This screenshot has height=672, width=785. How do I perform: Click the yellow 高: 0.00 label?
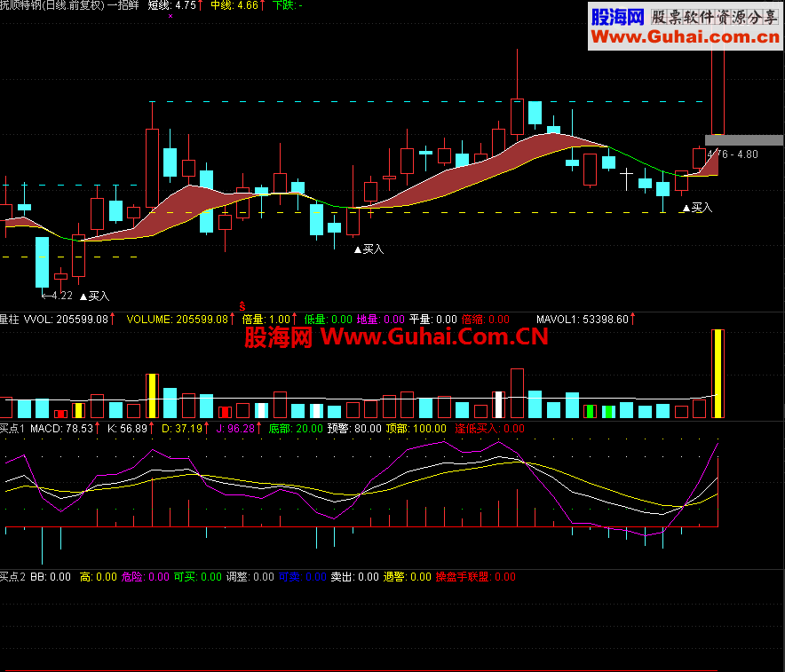98,577
